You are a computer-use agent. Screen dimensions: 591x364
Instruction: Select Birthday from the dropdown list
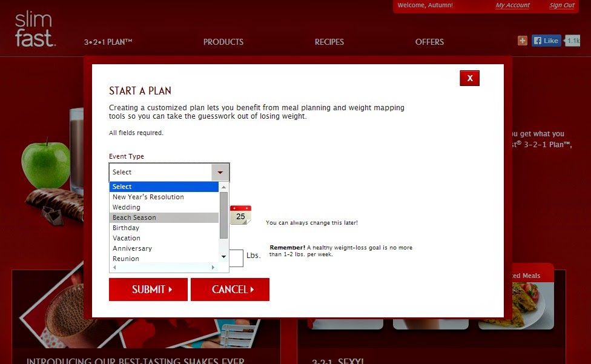click(x=164, y=228)
